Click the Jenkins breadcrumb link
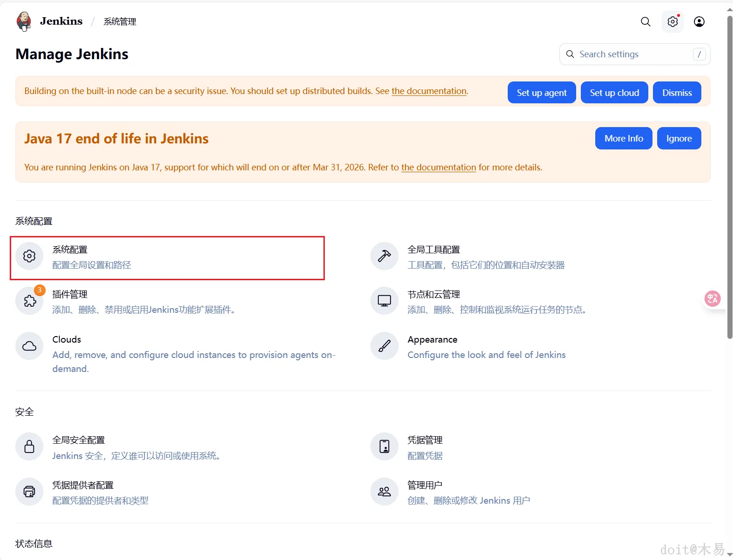 (x=61, y=21)
